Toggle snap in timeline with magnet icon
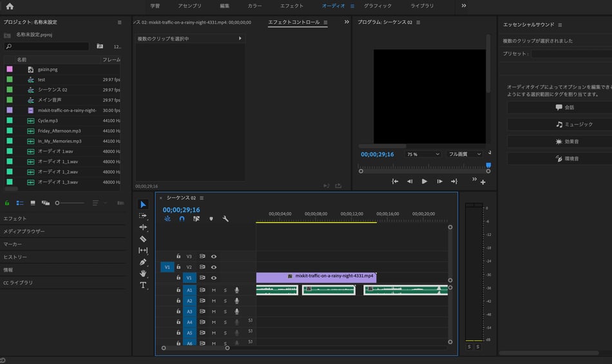 [182, 219]
